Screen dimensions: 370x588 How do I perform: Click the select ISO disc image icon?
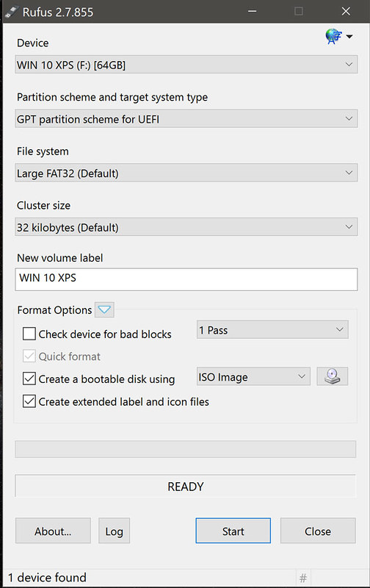click(332, 376)
